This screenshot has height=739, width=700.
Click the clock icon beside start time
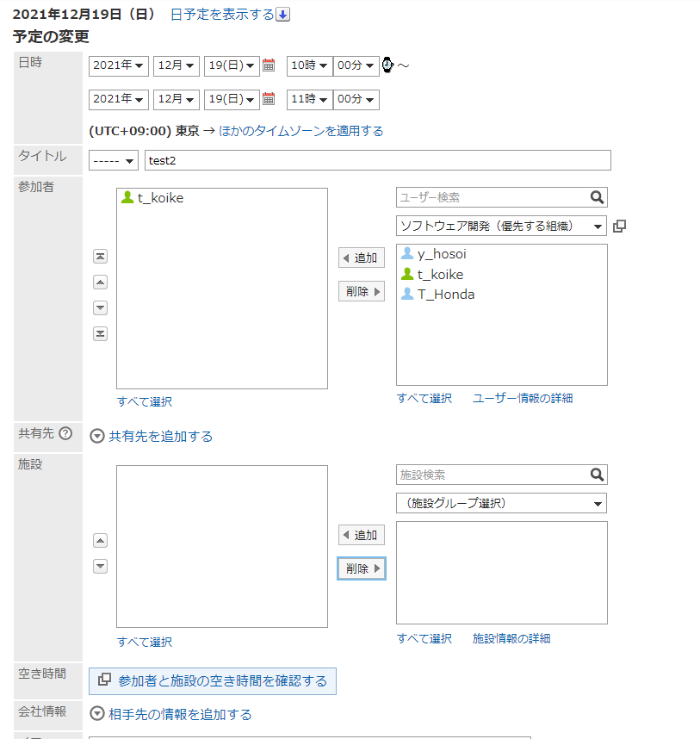387,65
